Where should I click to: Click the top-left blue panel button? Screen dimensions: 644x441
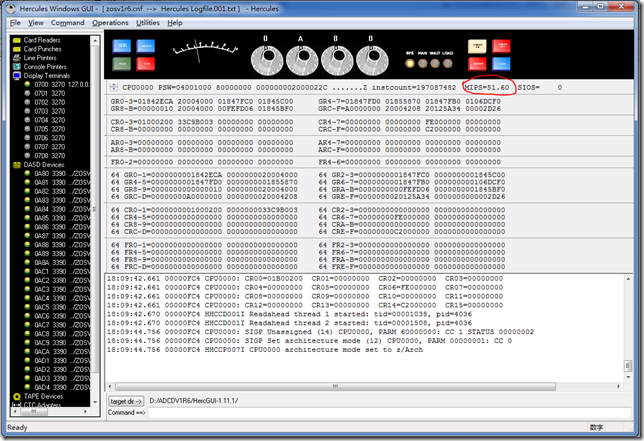coord(122,46)
